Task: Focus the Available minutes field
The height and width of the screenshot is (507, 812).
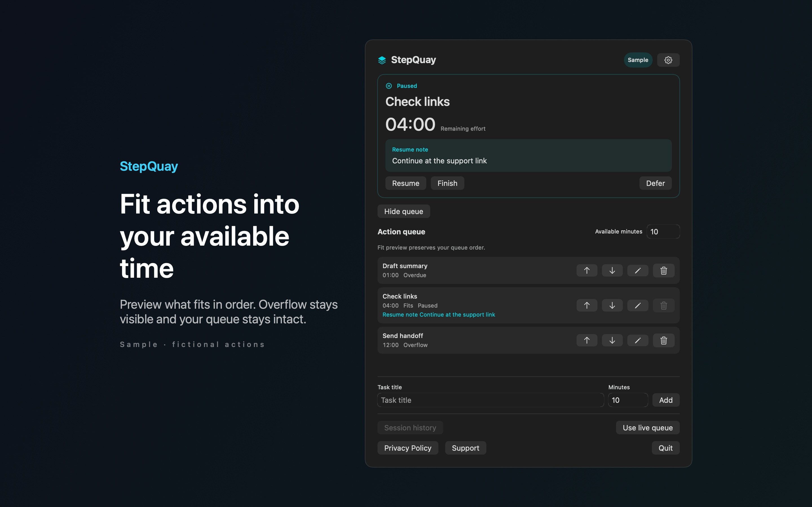Action: pyautogui.click(x=663, y=232)
